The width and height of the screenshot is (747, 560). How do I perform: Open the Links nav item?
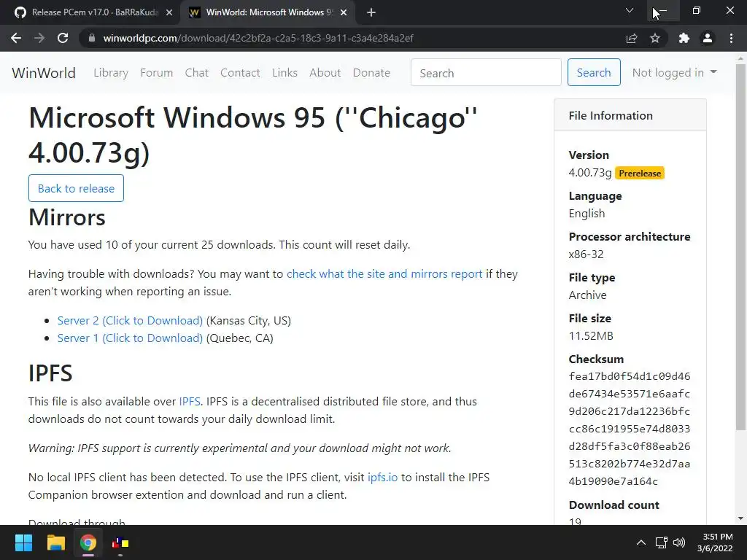[285, 73]
